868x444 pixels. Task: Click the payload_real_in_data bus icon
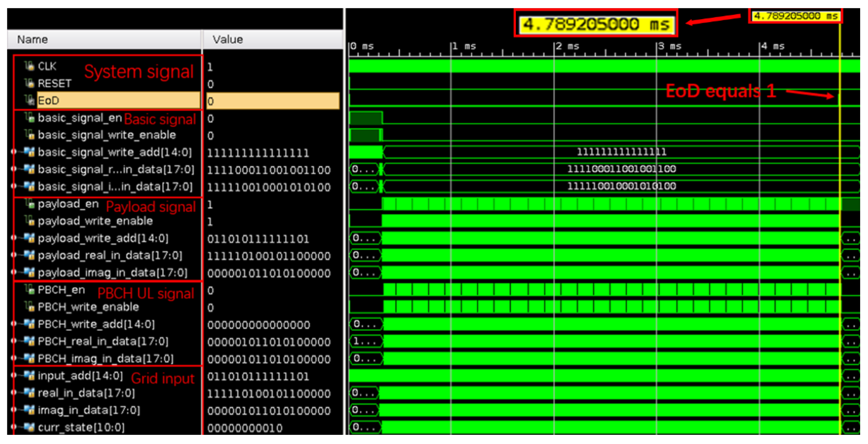point(30,255)
